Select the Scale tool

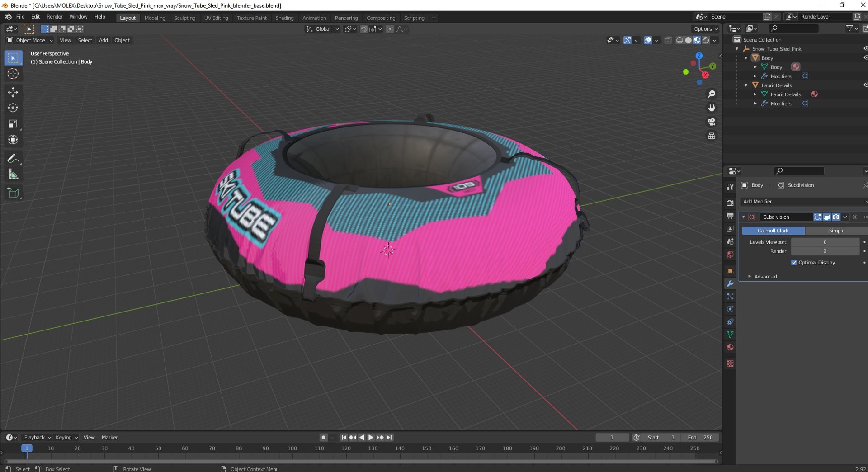point(13,124)
